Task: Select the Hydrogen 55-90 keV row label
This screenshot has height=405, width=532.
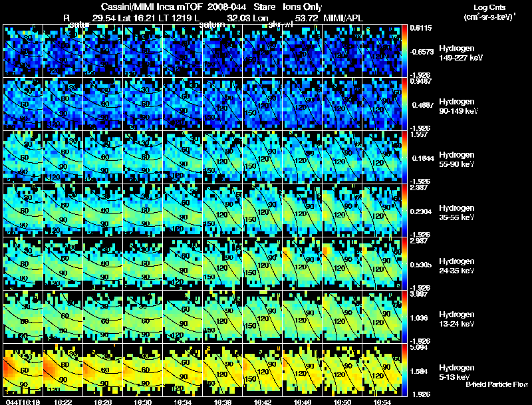Action: pos(457,160)
